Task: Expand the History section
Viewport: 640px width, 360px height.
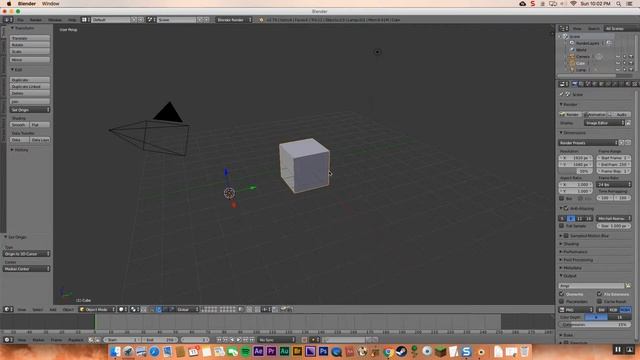Action: [x=20, y=150]
